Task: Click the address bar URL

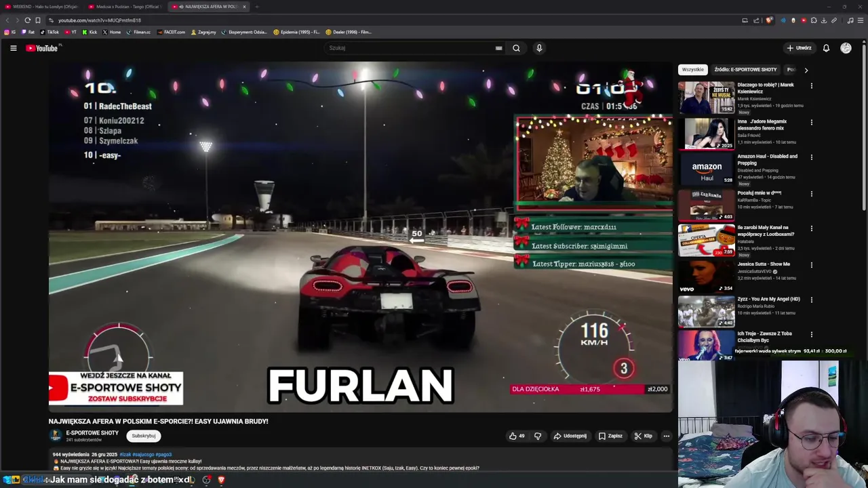Action: pos(100,20)
